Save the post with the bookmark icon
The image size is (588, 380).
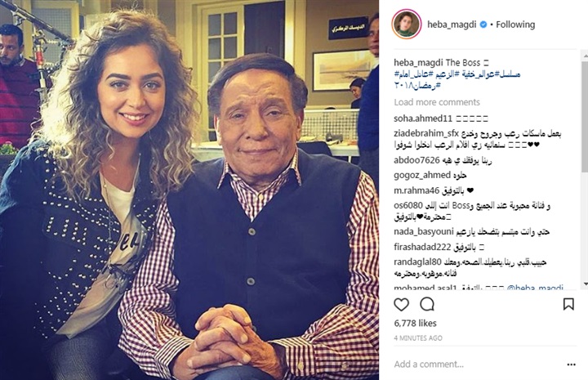point(568,304)
